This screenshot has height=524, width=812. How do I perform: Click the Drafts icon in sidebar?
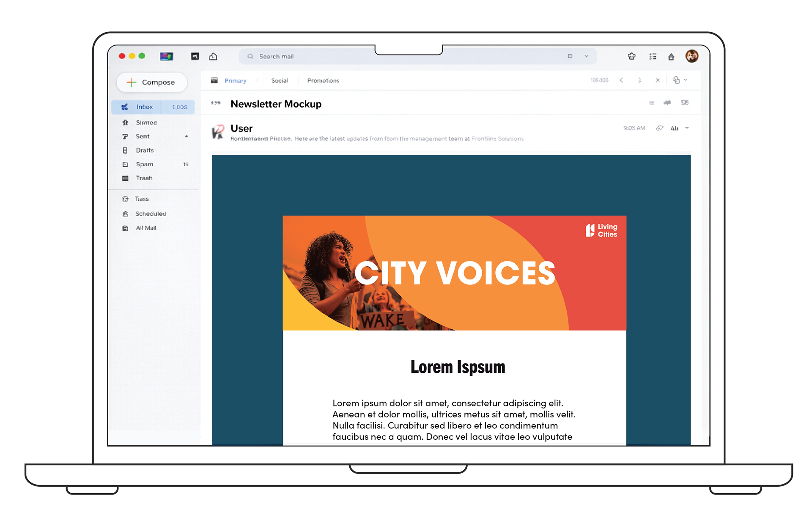click(x=125, y=150)
